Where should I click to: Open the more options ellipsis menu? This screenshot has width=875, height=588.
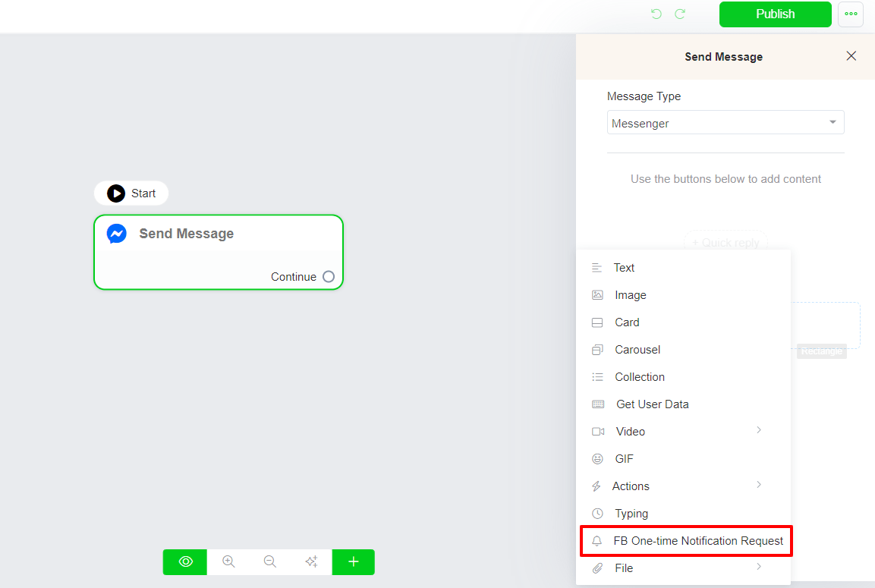(x=851, y=14)
